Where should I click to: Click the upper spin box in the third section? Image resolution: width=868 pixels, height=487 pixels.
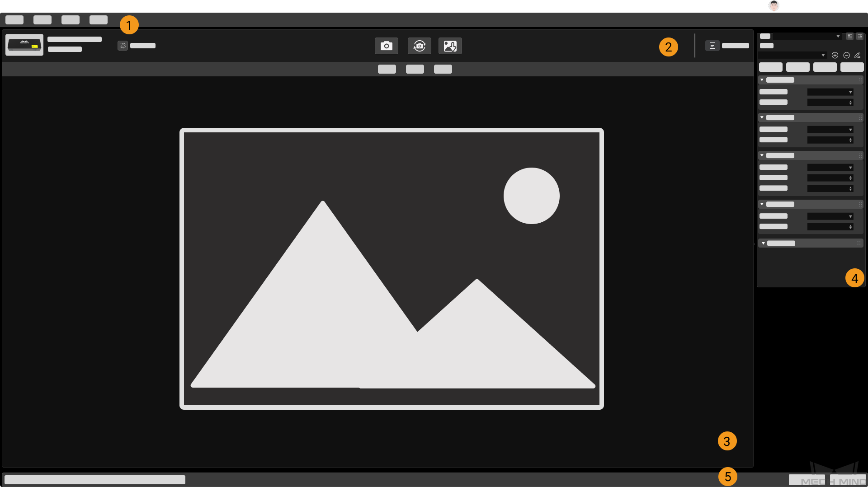click(x=830, y=178)
